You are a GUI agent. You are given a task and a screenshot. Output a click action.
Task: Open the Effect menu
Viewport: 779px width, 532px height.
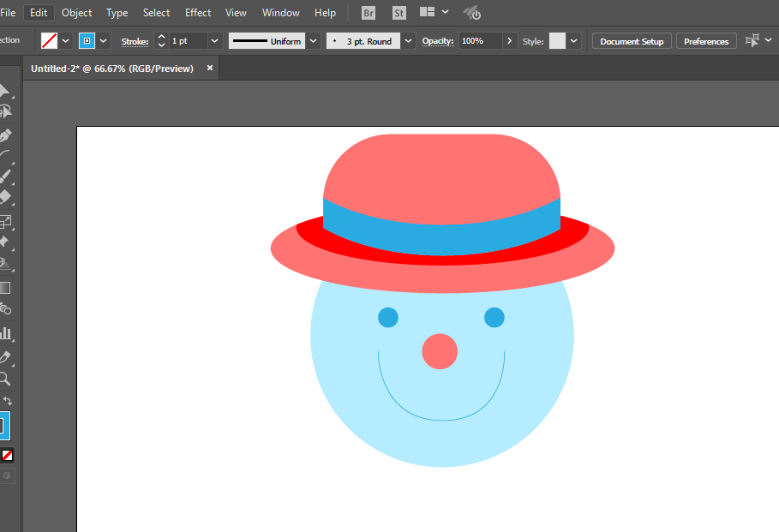point(198,13)
